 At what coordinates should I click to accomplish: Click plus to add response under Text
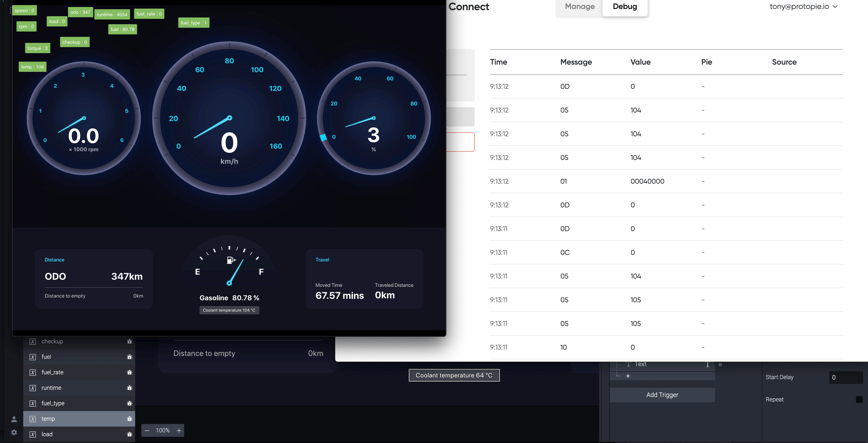[x=628, y=376]
